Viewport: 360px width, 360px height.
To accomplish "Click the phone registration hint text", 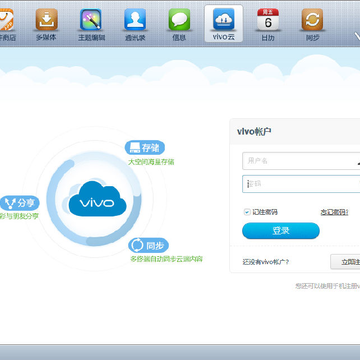I will click(328, 286).
